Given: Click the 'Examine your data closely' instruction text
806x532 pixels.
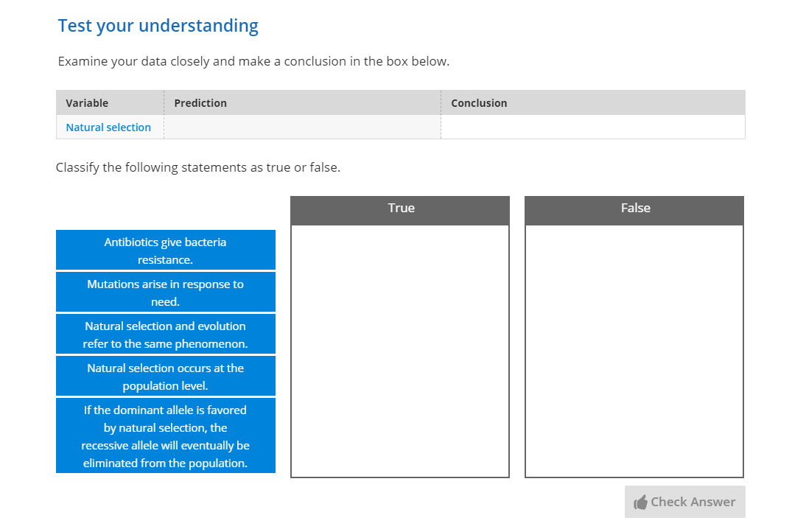Looking at the screenshot, I should point(253,61).
